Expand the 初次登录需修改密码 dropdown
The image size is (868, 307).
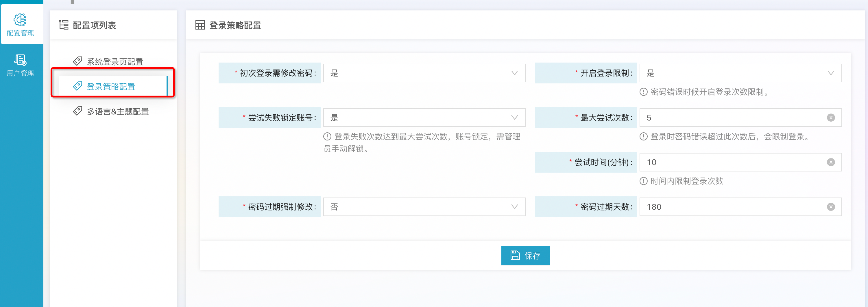tap(424, 73)
